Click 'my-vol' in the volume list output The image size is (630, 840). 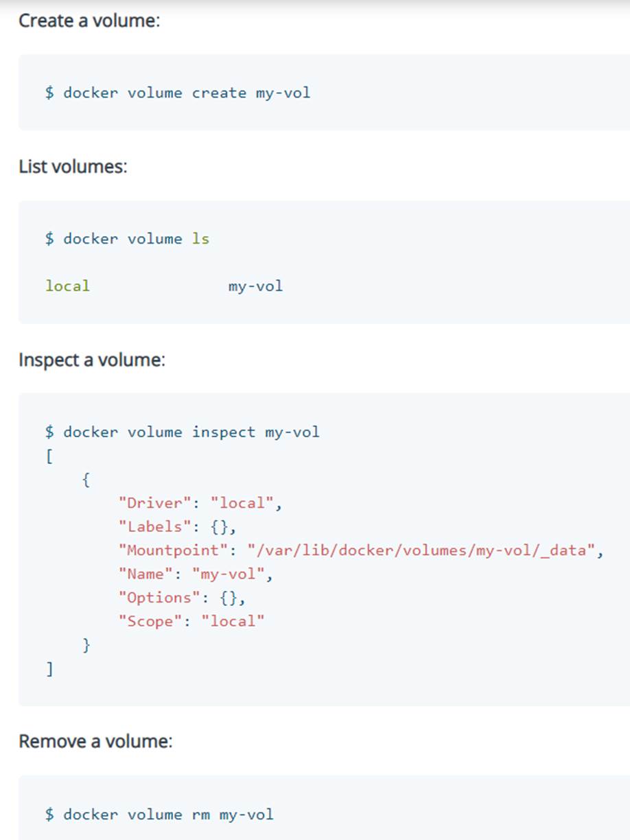pos(255,286)
